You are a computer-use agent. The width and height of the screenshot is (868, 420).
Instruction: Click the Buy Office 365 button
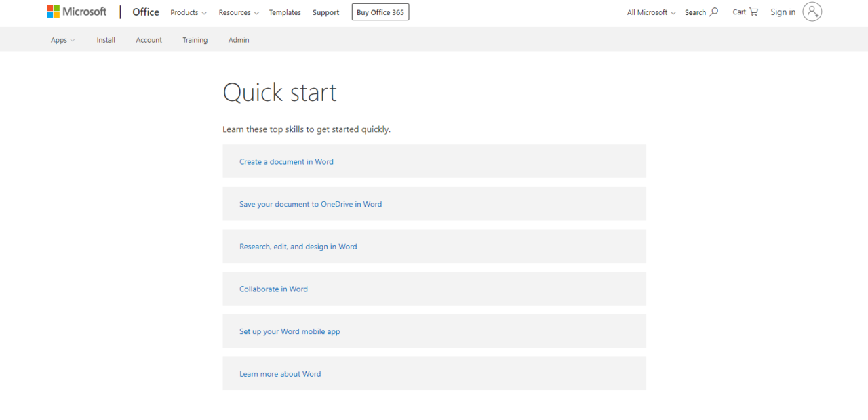[x=380, y=12]
